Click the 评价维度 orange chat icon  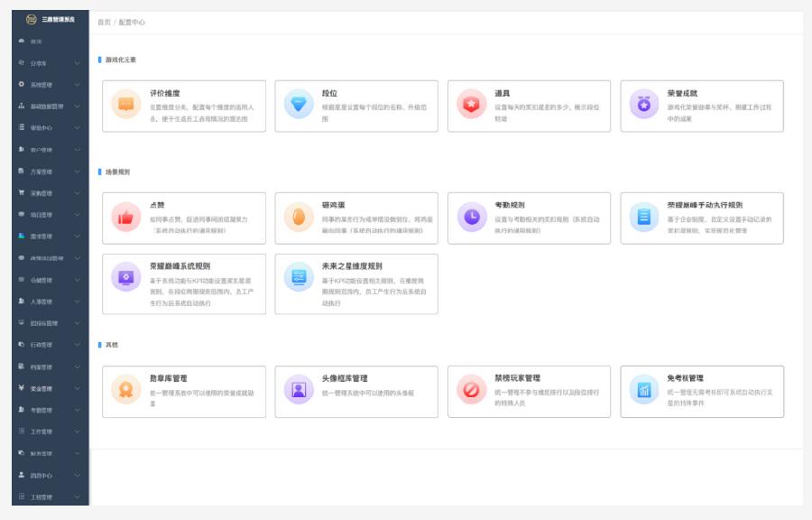pos(126,105)
